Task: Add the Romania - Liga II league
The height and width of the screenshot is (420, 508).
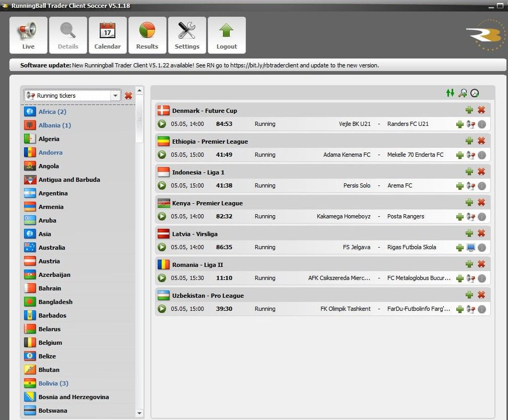Action: click(469, 264)
